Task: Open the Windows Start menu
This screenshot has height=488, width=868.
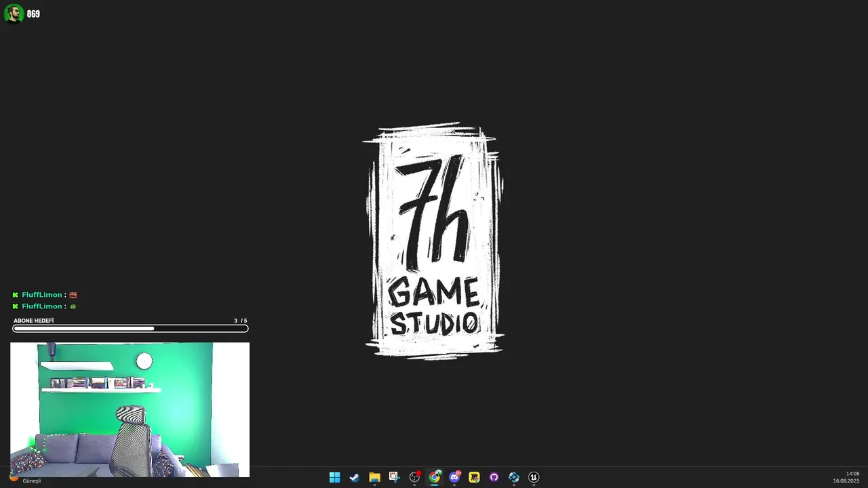Action: [x=334, y=477]
